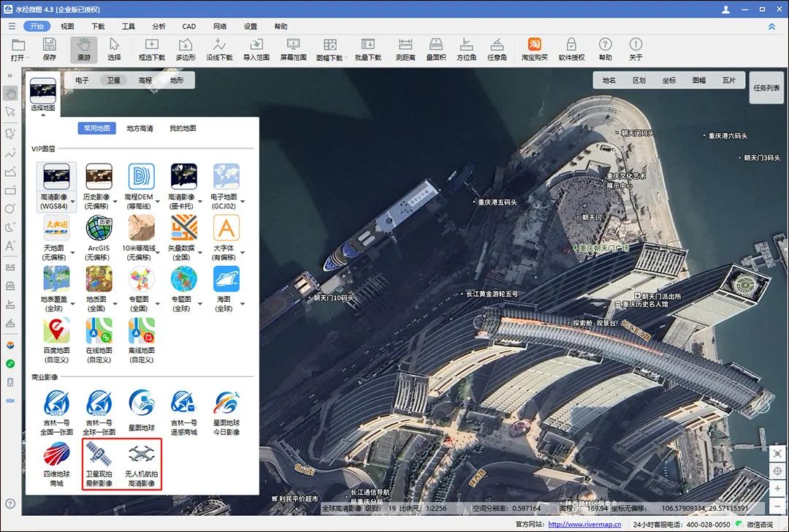Toggle 瓦片 overlay button
Image resolution: width=789 pixels, height=532 pixels.
(x=728, y=80)
